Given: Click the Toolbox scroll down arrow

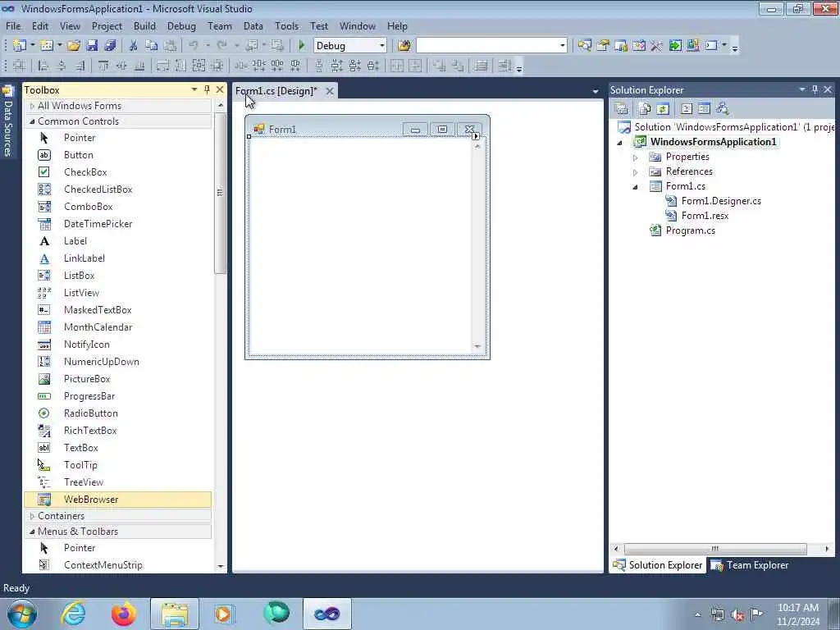Looking at the screenshot, I should pos(220,566).
